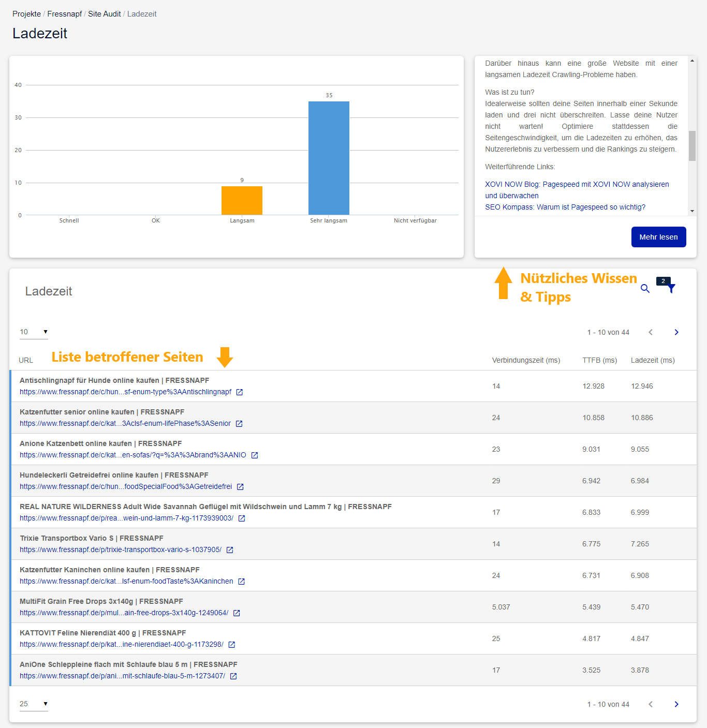Click the Mehr lesen button
The image size is (707, 728).
click(658, 237)
